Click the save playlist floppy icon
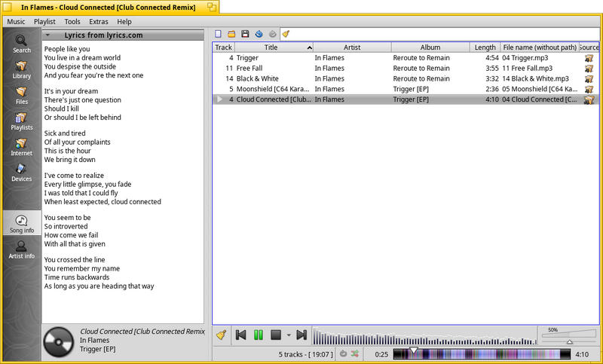The width and height of the screenshot is (603, 364). (x=245, y=34)
